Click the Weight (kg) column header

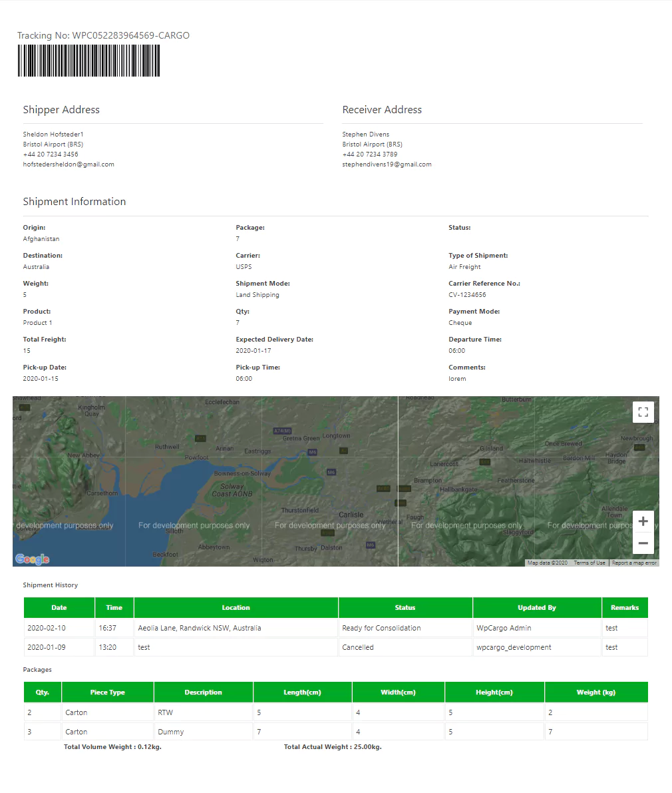coord(596,692)
